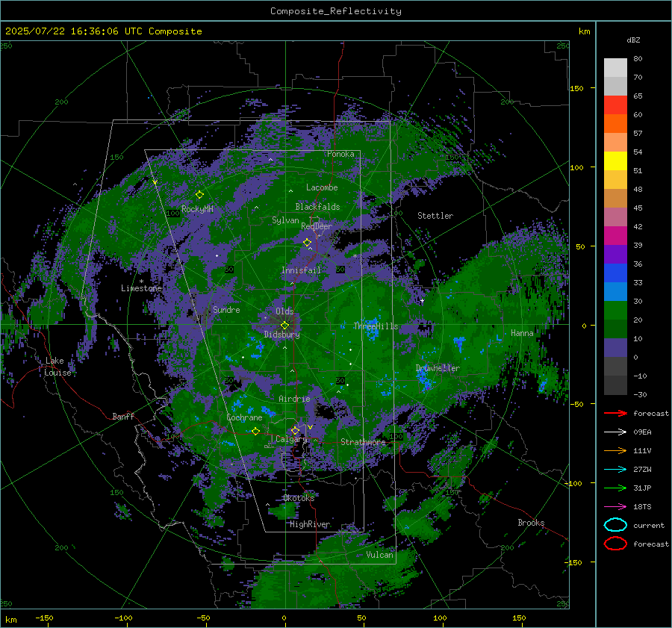Viewport: 672px width, 628px height.
Task: Click the '-150' tick label on bottom axis
Action: coord(44,618)
